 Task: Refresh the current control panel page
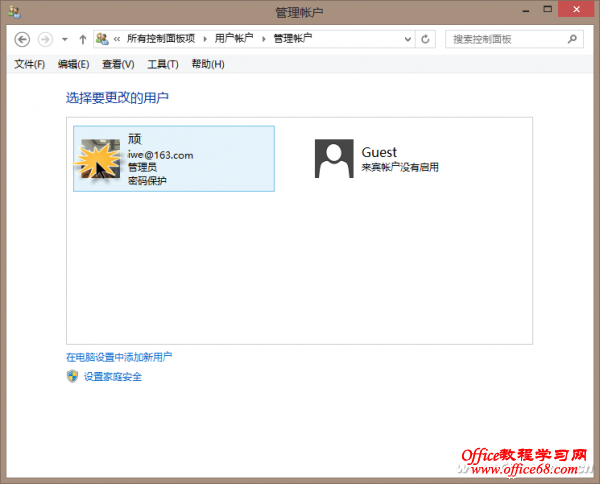425,39
